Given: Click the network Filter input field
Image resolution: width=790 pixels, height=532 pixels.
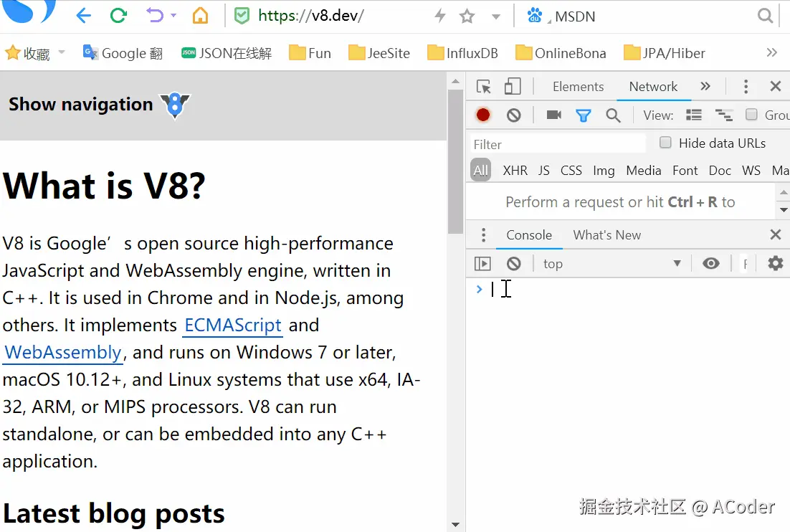Looking at the screenshot, I should pos(557,144).
